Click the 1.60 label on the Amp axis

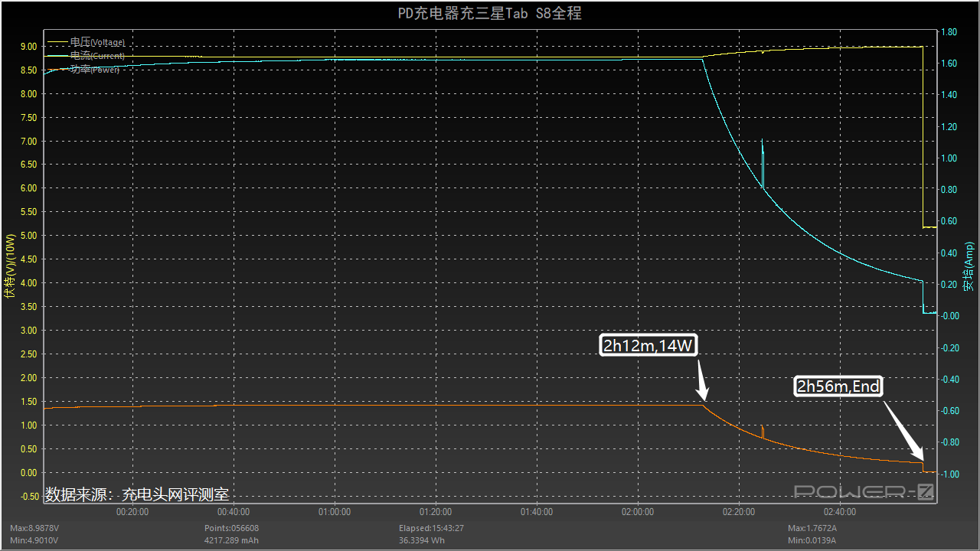[x=949, y=64]
